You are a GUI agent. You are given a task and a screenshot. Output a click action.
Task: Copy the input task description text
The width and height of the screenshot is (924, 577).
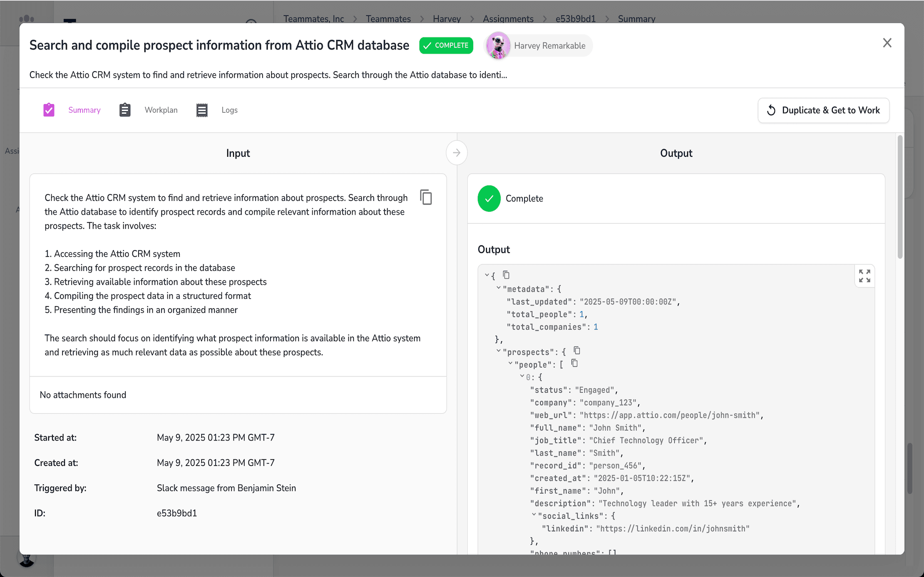click(x=426, y=197)
